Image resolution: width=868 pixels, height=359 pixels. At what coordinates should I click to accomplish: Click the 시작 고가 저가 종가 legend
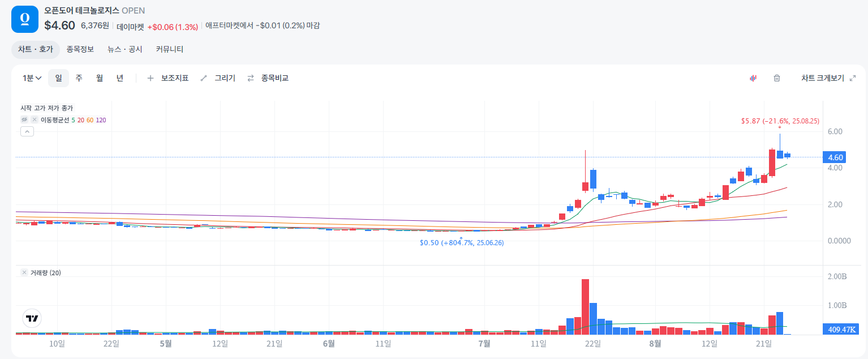46,108
